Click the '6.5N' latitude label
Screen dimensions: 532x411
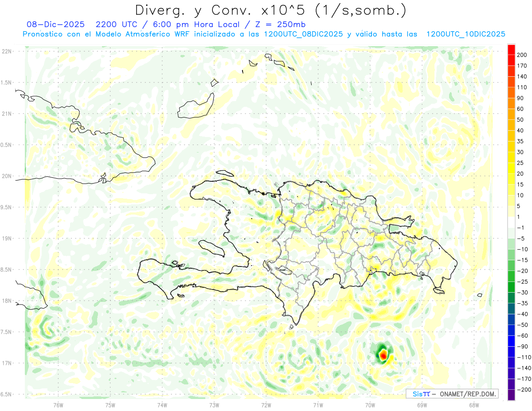pyautogui.click(x=5, y=394)
